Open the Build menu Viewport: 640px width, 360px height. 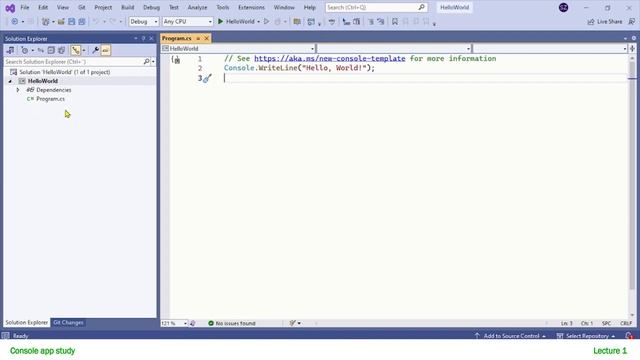[128, 7]
